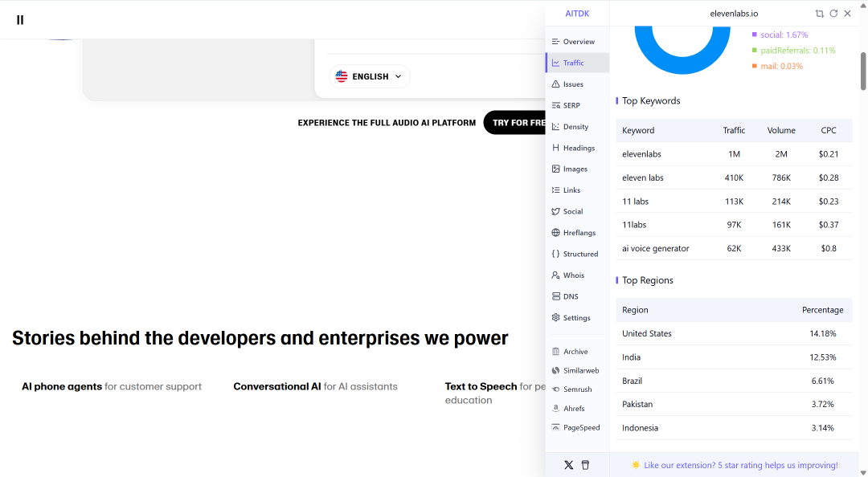Click the crop/screenshot icon in panel header
Viewport: 868px width, 477px height.
click(x=819, y=14)
